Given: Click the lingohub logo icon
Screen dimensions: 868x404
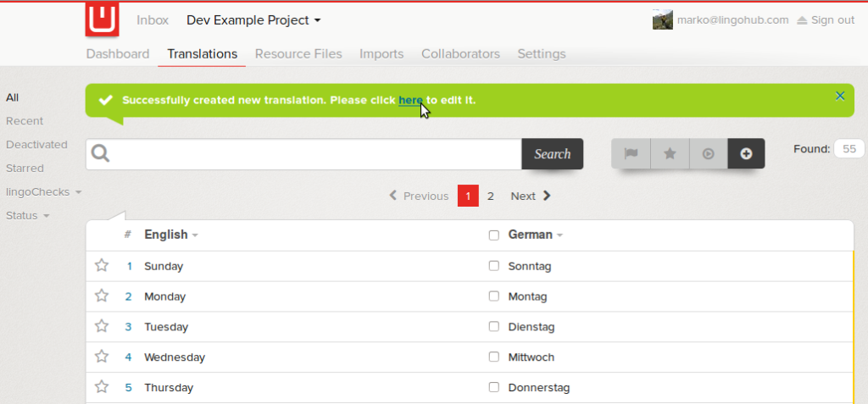Looking at the screenshot, I should coord(102,19).
